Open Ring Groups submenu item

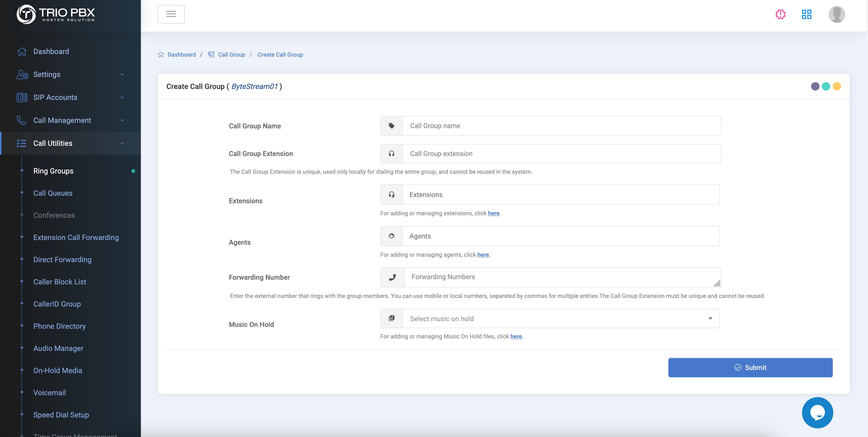53,171
